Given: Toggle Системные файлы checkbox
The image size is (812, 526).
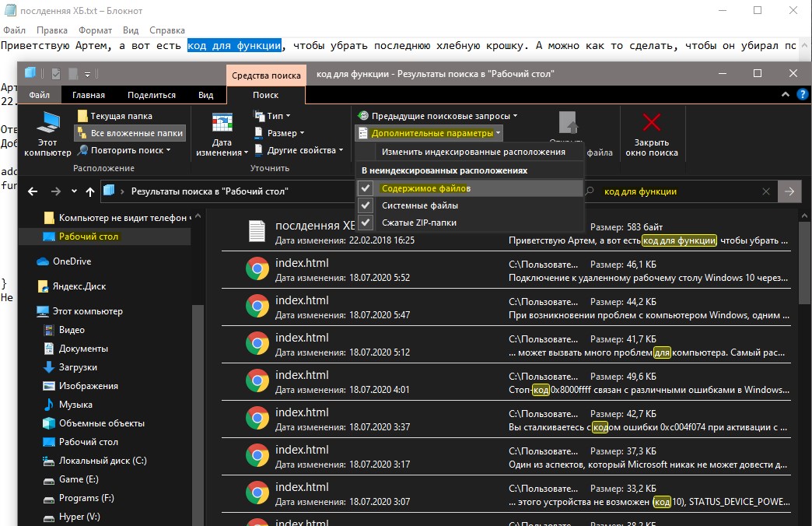Looking at the screenshot, I should (x=366, y=205).
